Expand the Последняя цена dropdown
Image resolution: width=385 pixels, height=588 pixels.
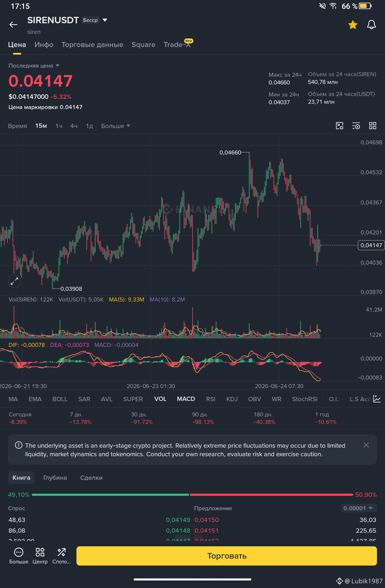[34, 66]
